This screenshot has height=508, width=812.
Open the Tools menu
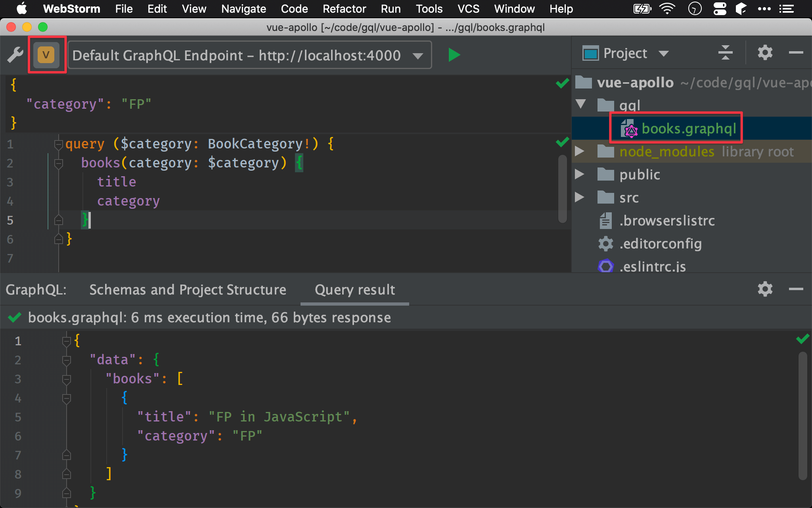(x=429, y=9)
